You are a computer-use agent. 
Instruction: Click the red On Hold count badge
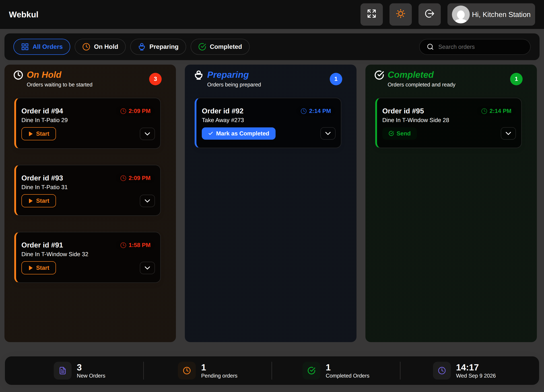pyautogui.click(x=155, y=79)
